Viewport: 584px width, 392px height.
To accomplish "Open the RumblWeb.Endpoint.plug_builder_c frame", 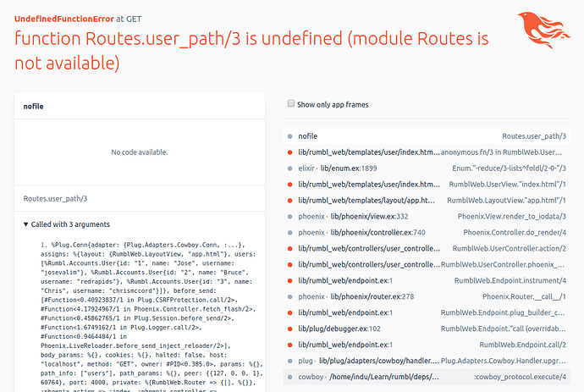I will click(x=427, y=312).
